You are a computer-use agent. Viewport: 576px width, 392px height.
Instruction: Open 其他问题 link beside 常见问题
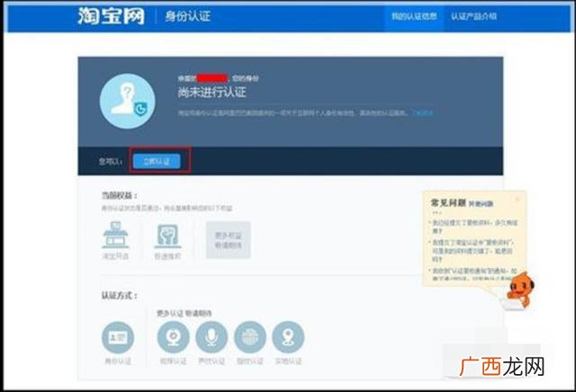click(x=481, y=204)
